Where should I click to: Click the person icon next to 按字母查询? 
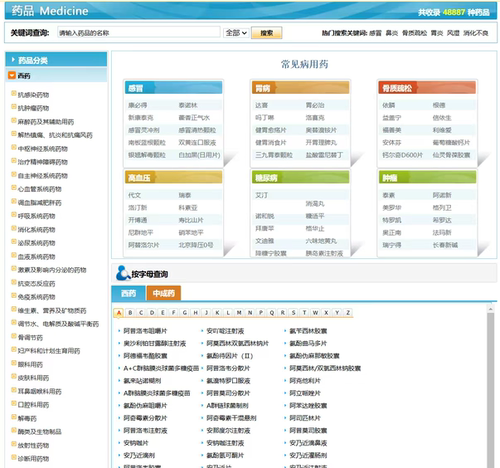tap(122, 273)
